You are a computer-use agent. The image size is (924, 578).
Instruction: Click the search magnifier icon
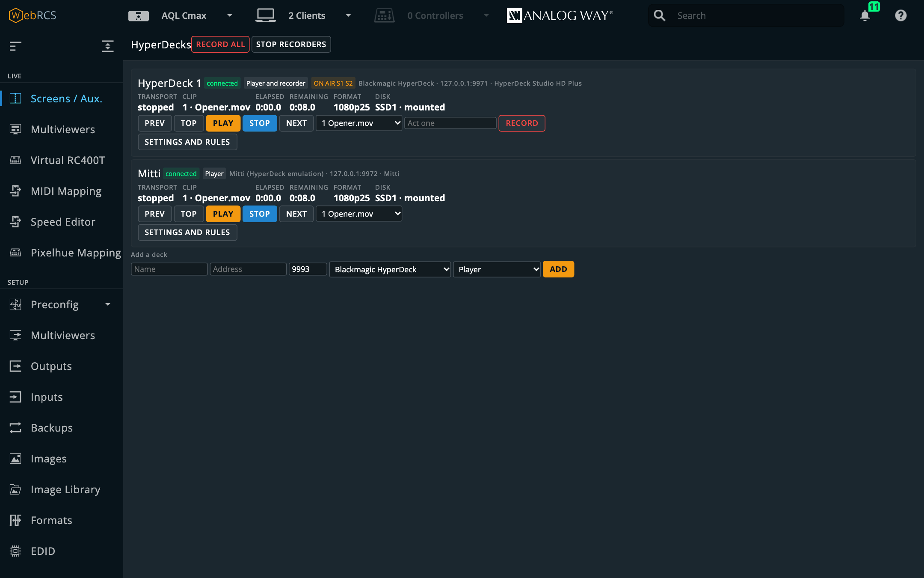660,15
